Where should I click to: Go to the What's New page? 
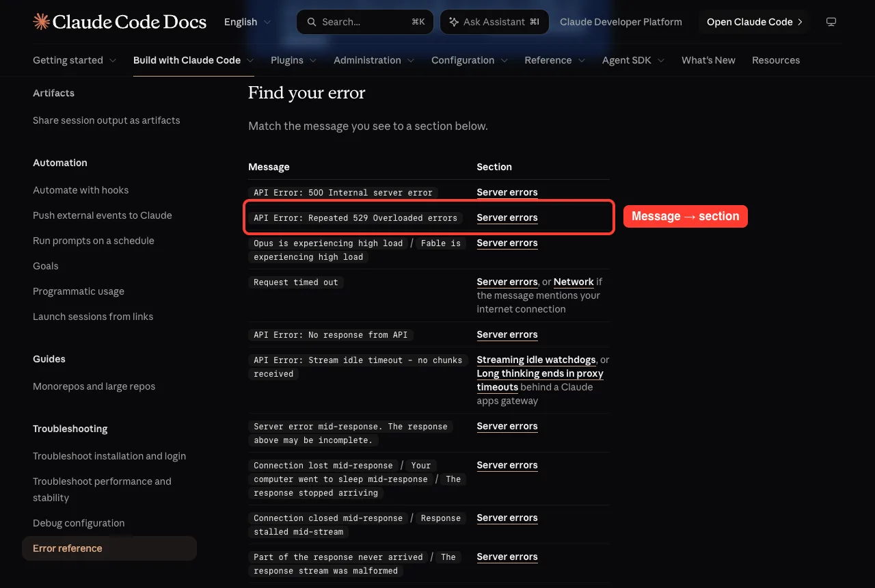point(708,60)
